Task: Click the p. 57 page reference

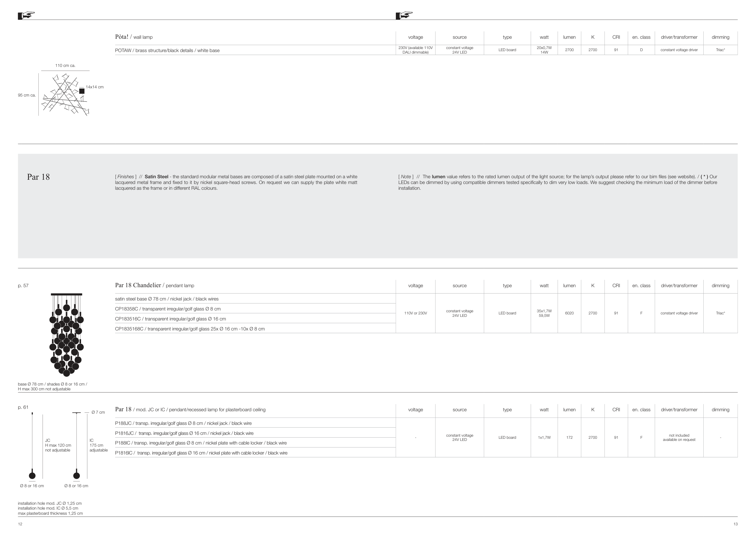Action: click(23, 286)
